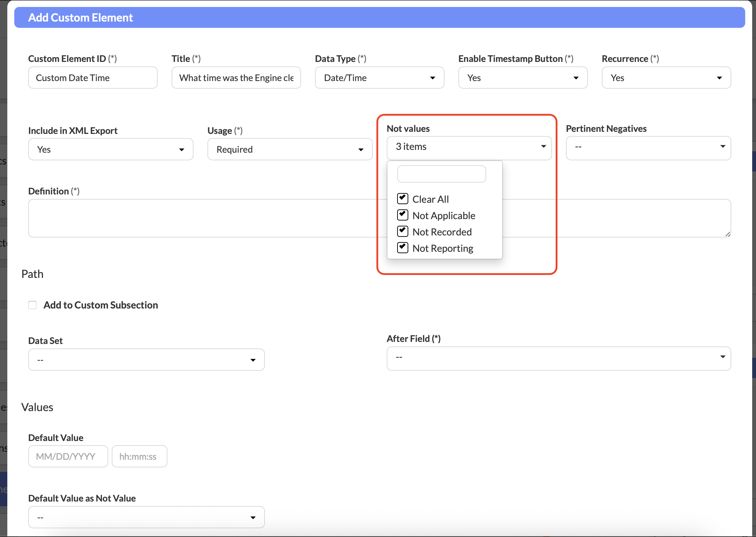
Task: Open Include in XML Export dropdown
Action: click(111, 150)
